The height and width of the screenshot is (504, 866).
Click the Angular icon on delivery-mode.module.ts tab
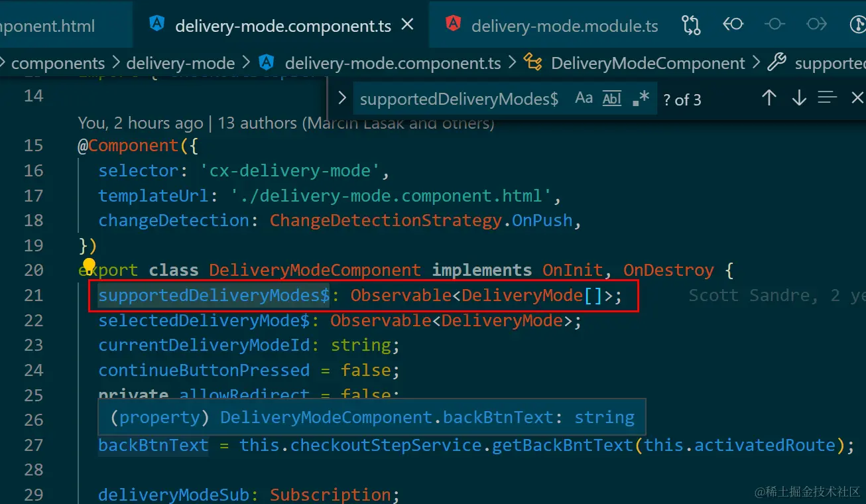(x=454, y=25)
